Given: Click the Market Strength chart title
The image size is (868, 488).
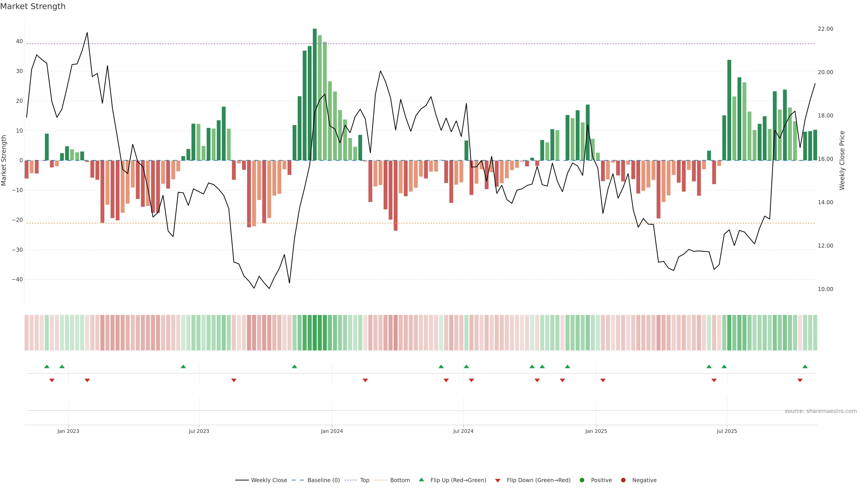Looking at the screenshot, I should point(33,6).
